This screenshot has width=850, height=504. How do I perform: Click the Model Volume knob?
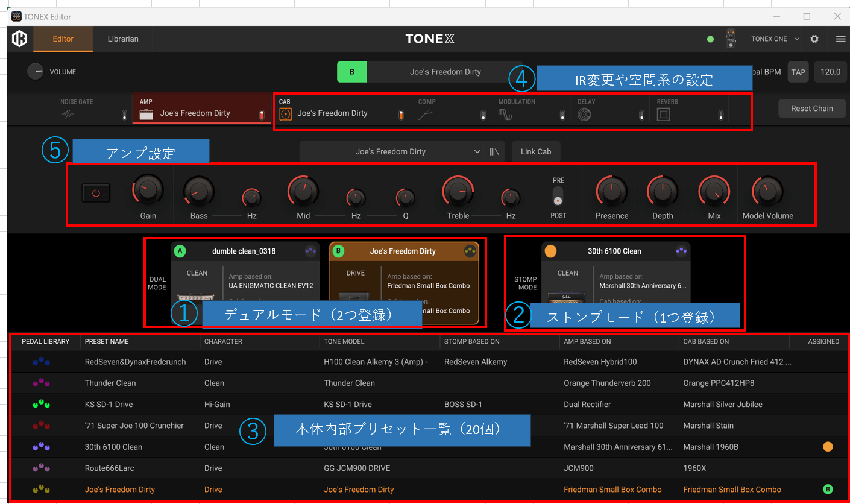tap(767, 192)
